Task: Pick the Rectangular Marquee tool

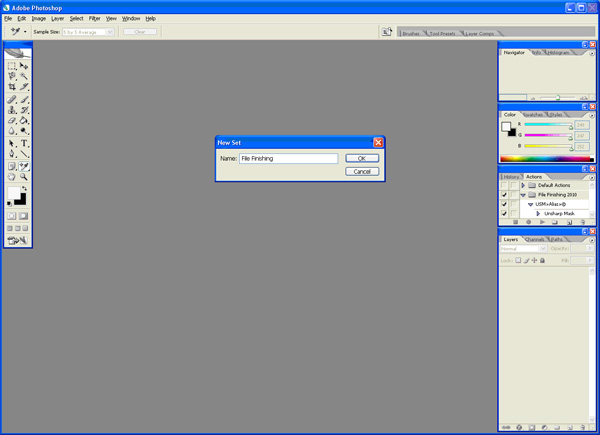Action: click(x=12, y=66)
